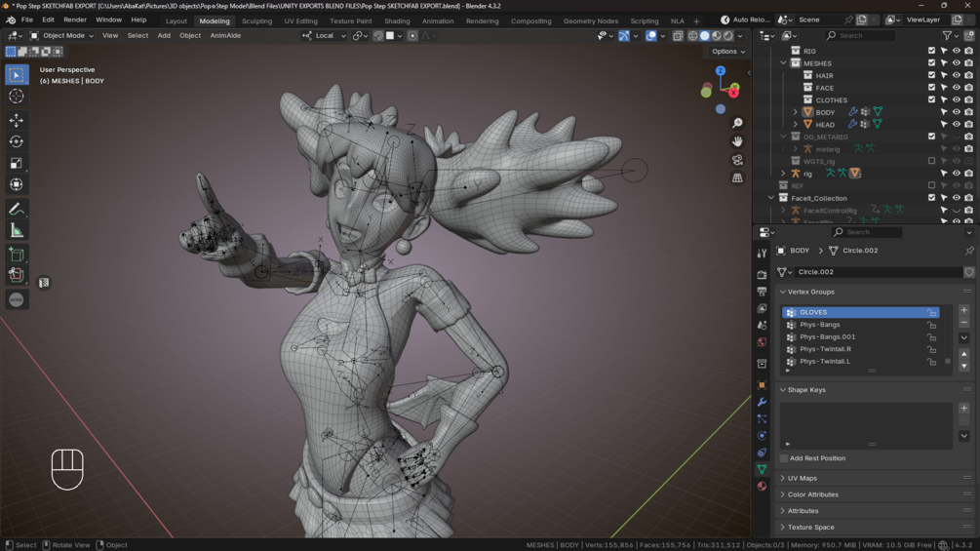Toggle camera view with camera icon

tap(737, 160)
